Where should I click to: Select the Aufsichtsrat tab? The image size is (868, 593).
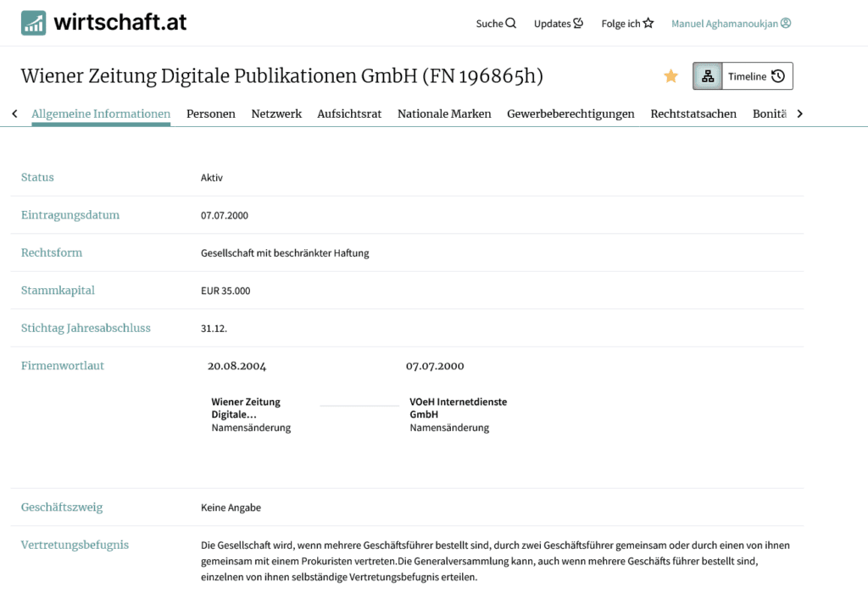pos(349,113)
